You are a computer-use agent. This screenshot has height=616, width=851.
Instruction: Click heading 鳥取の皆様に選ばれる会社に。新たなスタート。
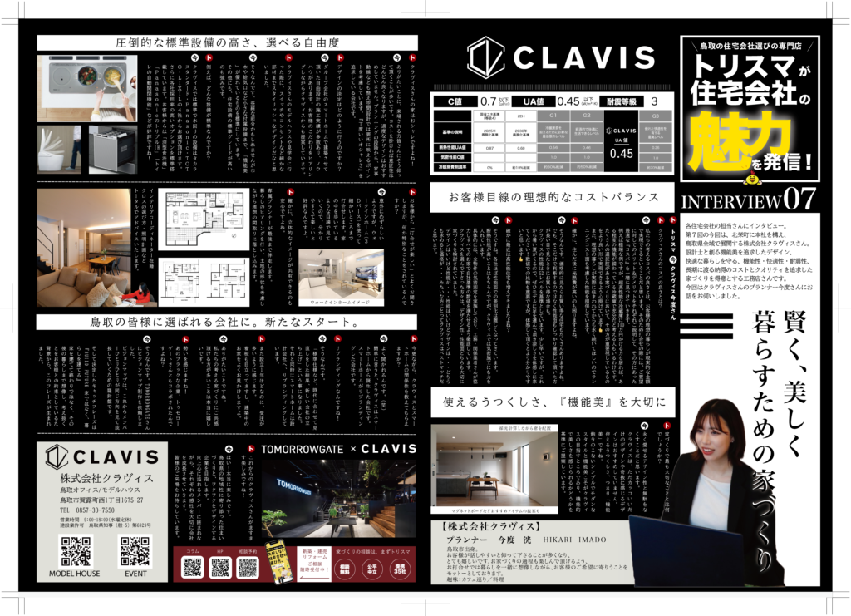pos(227,322)
